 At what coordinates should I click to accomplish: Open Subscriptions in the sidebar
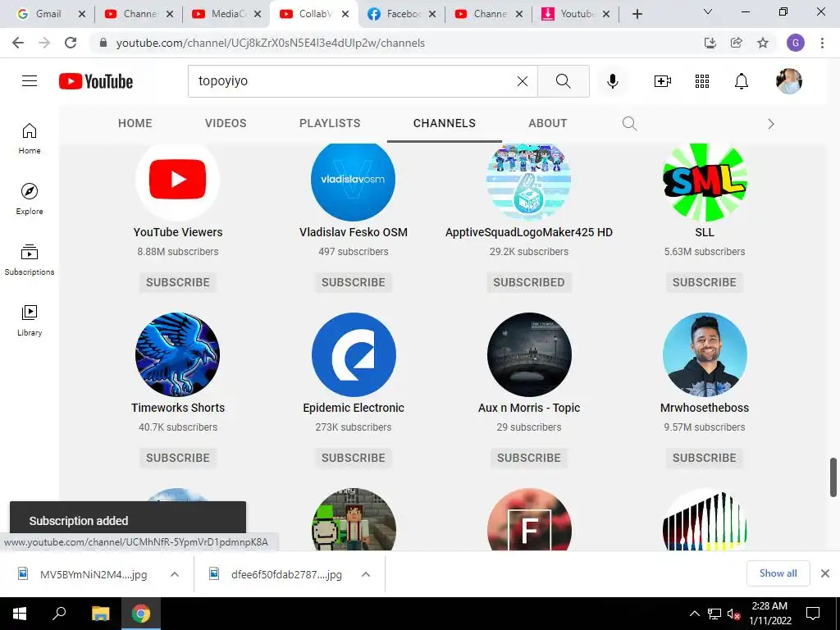pos(30,260)
